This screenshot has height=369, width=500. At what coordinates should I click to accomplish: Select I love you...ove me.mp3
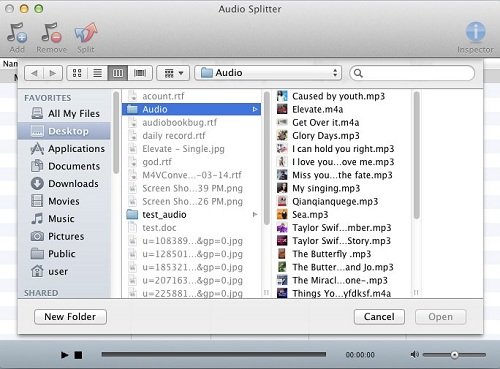coord(342,162)
